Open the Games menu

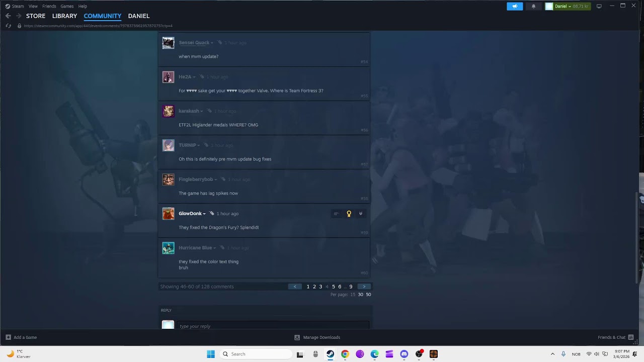67,6
